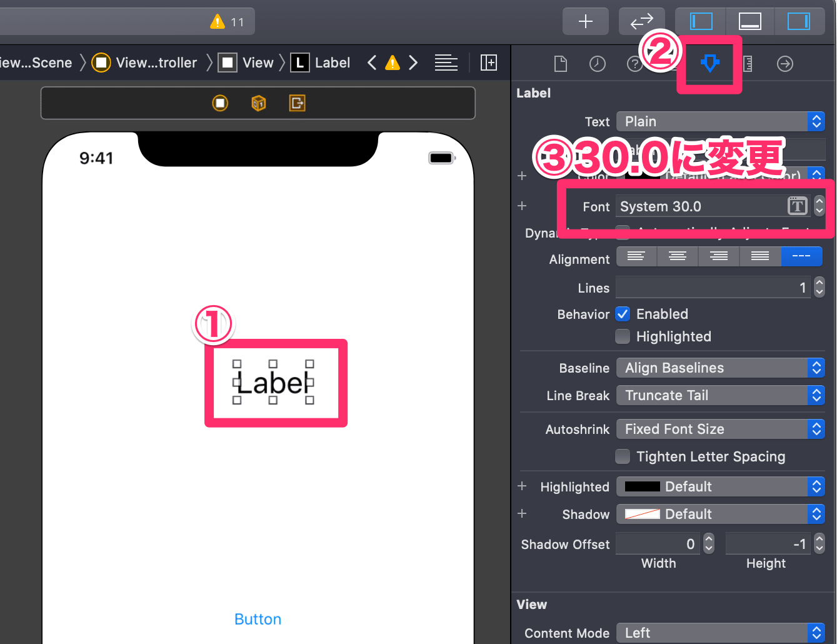The height and width of the screenshot is (644, 837).
Task: Add a new editor pane
Action: pos(489,63)
